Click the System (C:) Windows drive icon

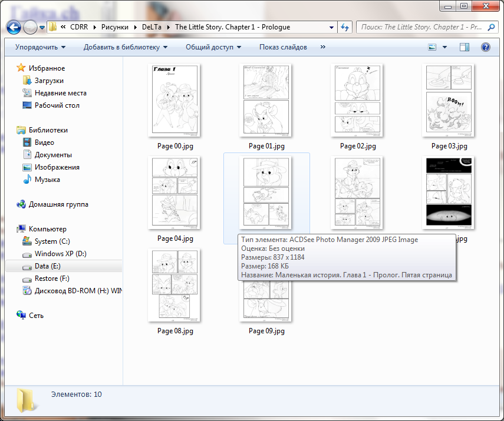coord(27,241)
